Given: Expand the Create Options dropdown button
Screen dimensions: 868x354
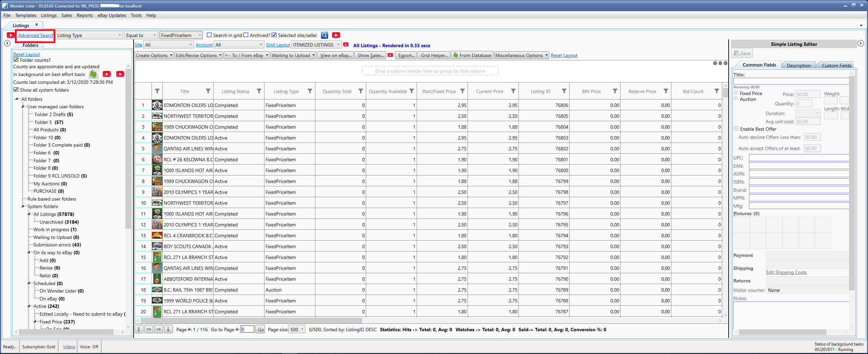Looking at the screenshot, I should [154, 55].
